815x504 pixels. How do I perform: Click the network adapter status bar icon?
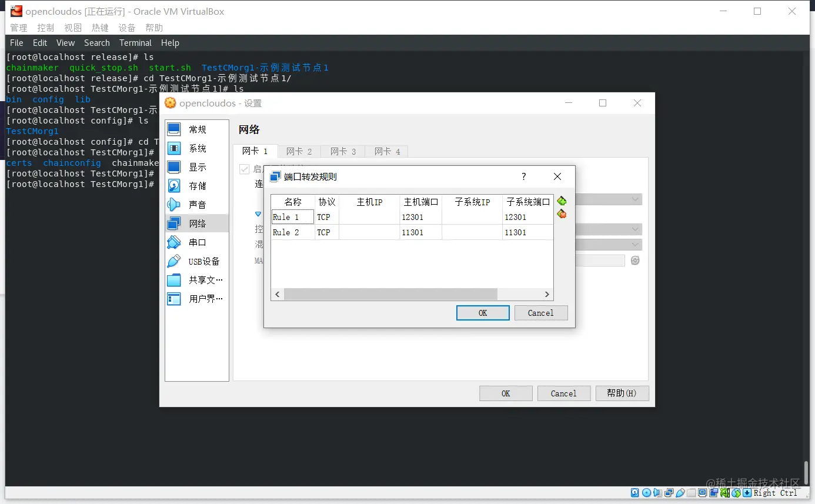point(669,493)
